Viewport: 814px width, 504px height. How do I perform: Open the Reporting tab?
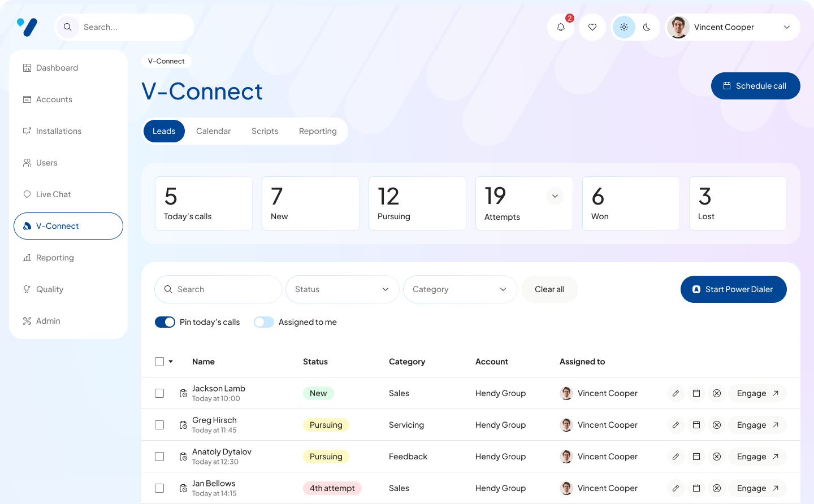click(x=318, y=131)
